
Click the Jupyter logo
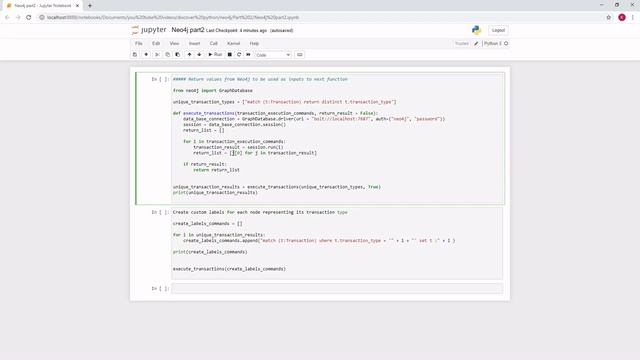coord(149,30)
